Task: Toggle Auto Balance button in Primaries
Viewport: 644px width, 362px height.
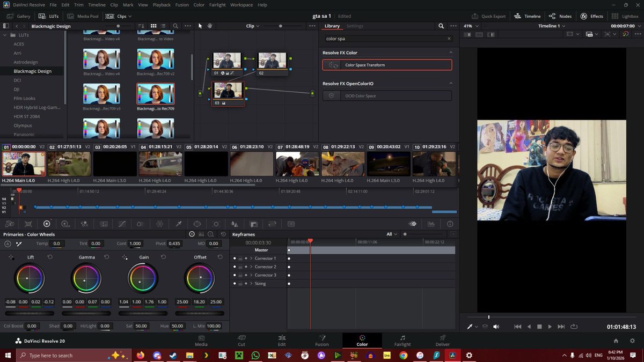Action: (8, 243)
